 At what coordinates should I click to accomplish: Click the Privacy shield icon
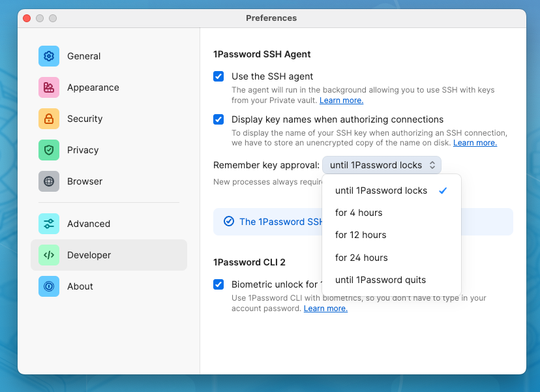(x=49, y=150)
